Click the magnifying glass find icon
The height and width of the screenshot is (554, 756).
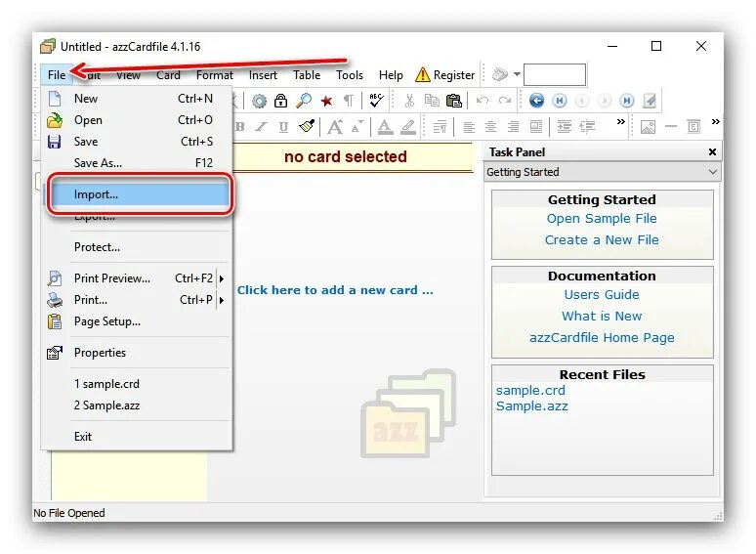tap(303, 101)
